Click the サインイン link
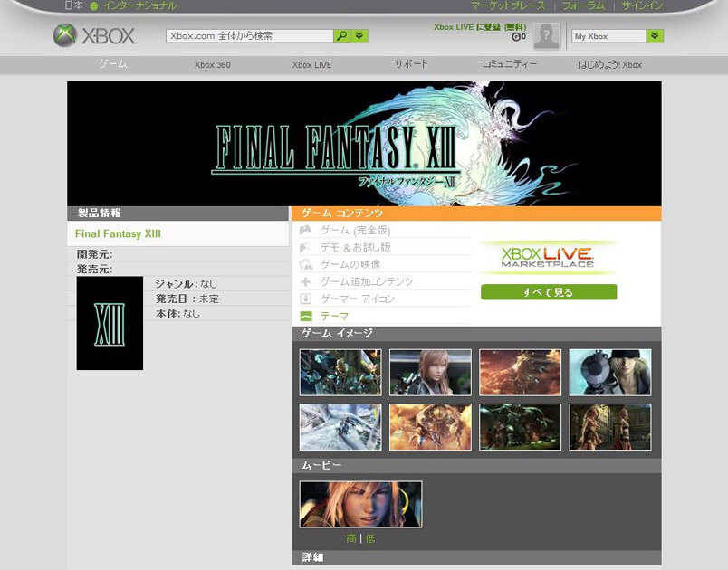The image size is (728, 570). click(642, 5)
